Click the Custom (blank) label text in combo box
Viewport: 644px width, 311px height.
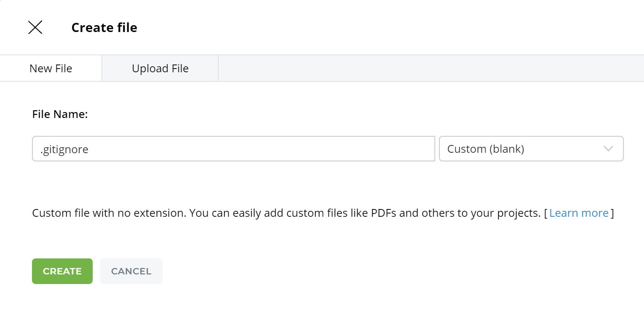486,149
